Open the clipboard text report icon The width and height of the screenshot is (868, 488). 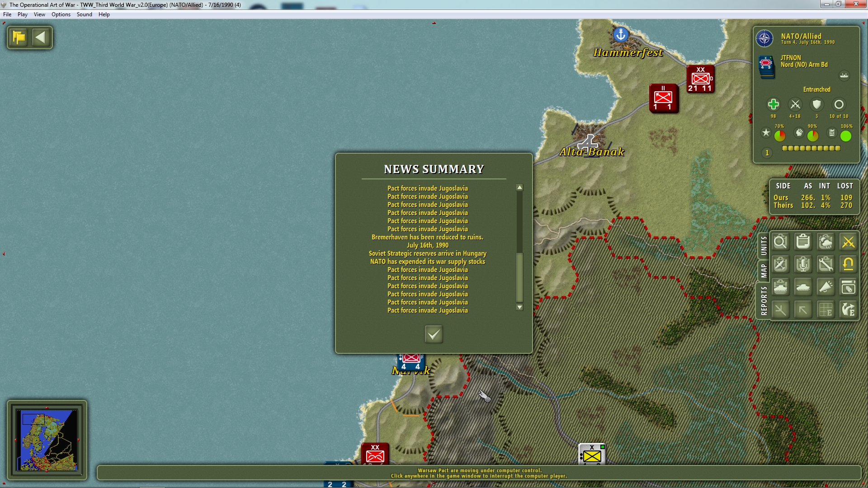coord(803,242)
